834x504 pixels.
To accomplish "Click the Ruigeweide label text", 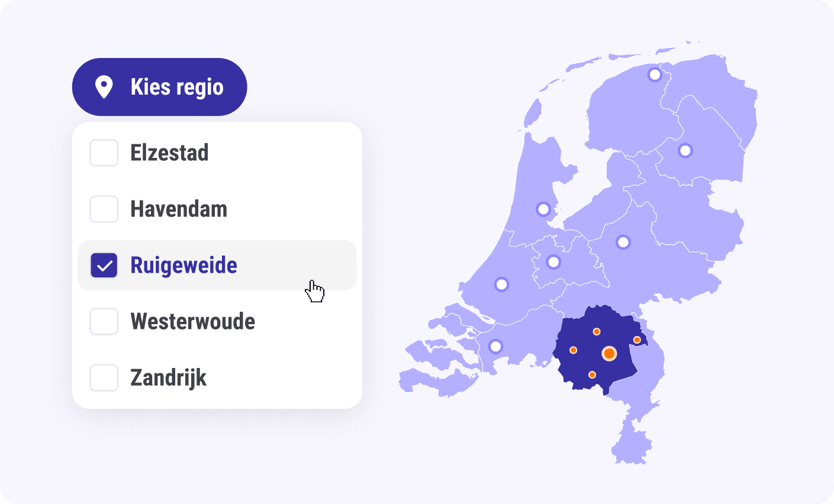I will (184, 265).
